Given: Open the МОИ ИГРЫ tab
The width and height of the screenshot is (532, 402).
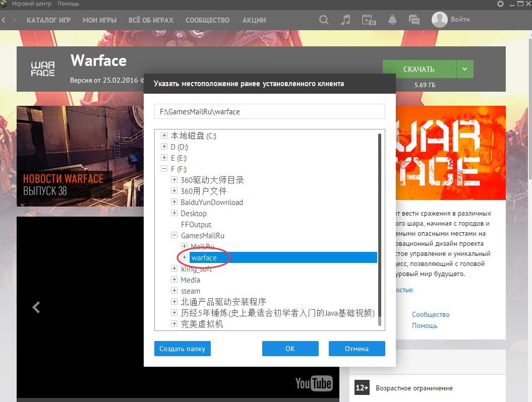Looking at the screenshot, I should (x=99, y=20).
